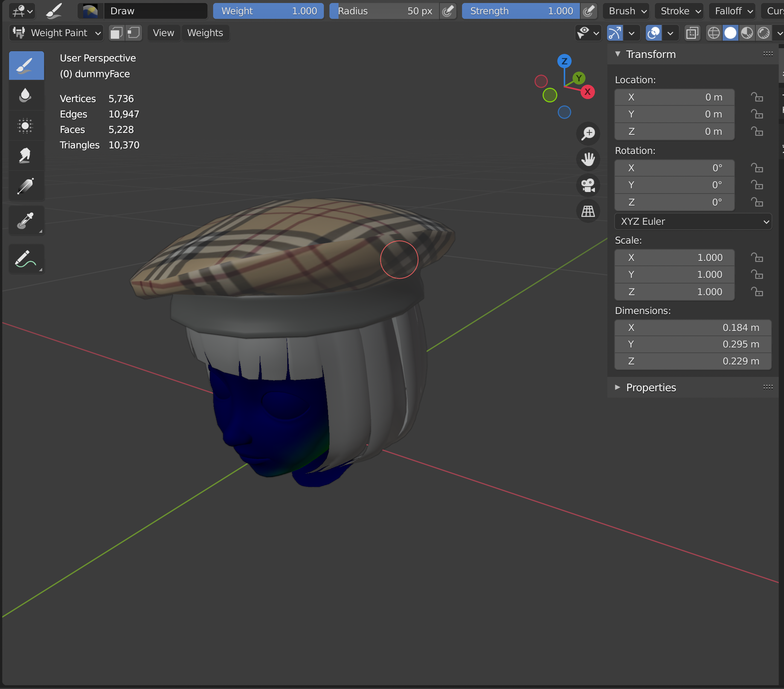Select the Blur tool

[x=26, y=96]
